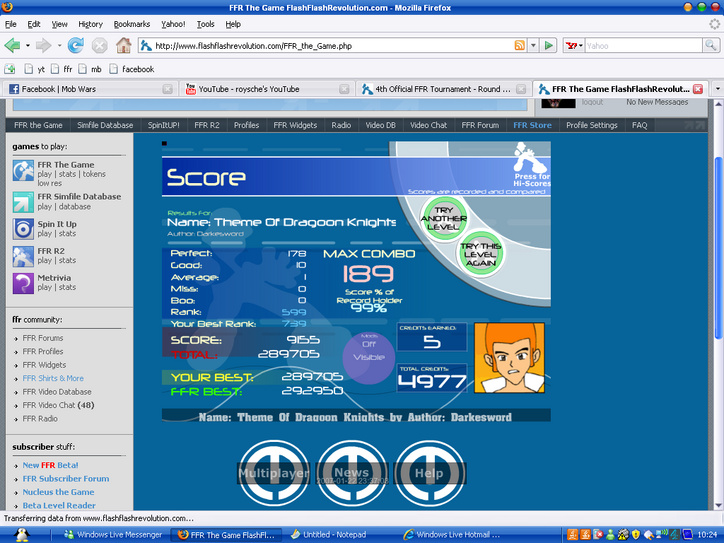Click the vertical page scrollbar
Image resolution: width=724 pixels, height=543 pixels.
tap(718, 305)
